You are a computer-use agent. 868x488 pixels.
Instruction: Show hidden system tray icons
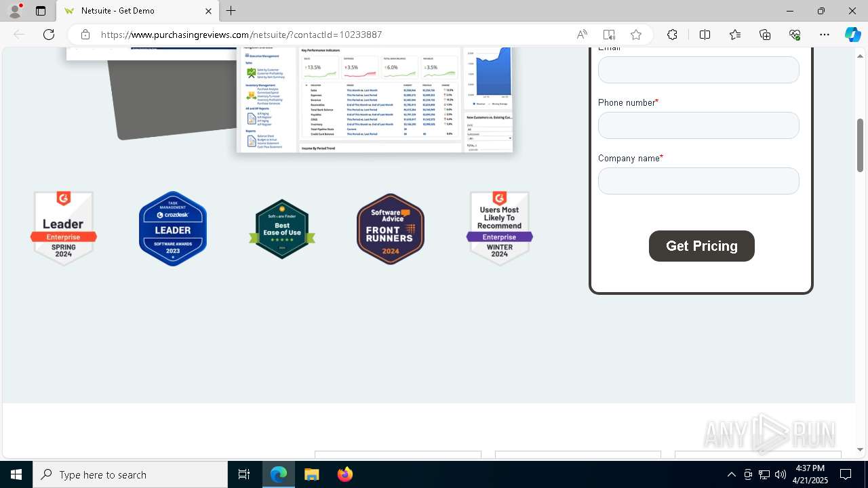coord(731,474)
